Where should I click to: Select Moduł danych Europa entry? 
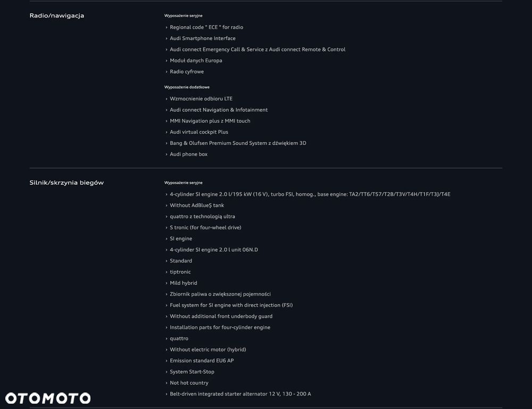coord(196,61)
